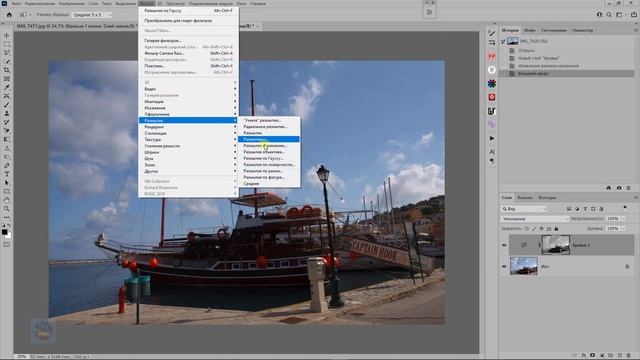Expand the Видео filter submenu
Image resolution: width=640 pixels, height=360 pixels.
188,89
